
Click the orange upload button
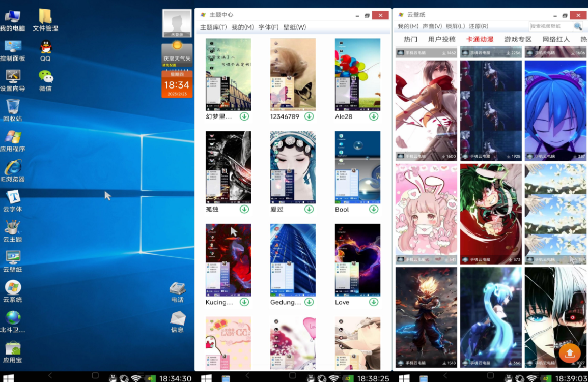(x=570, y=354)
